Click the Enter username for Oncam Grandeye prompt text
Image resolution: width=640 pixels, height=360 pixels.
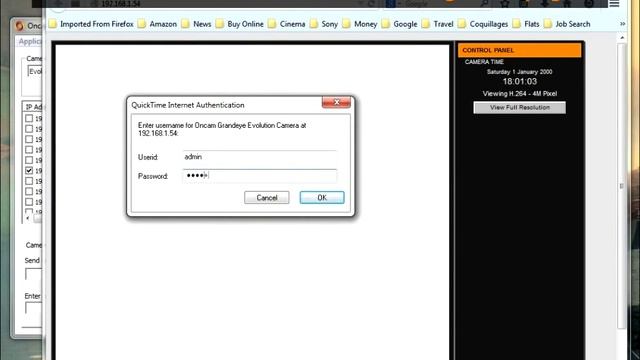click(x=222, y=129)
